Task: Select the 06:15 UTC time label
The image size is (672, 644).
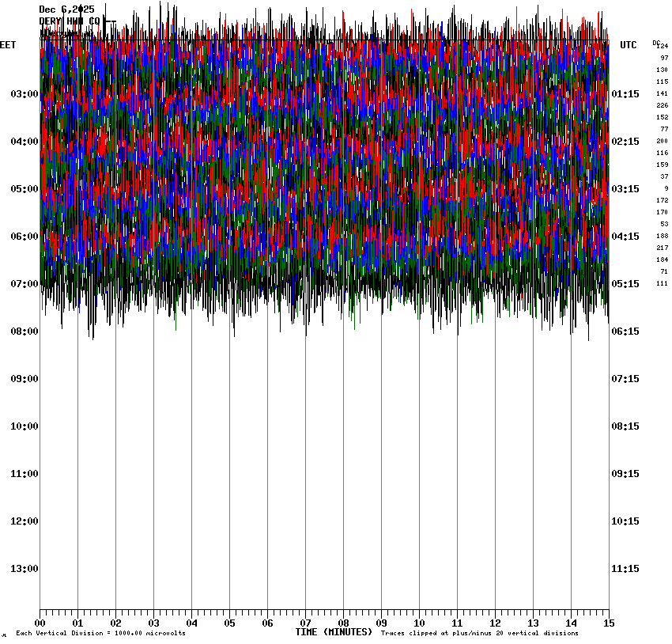Action: click(625, 331)
